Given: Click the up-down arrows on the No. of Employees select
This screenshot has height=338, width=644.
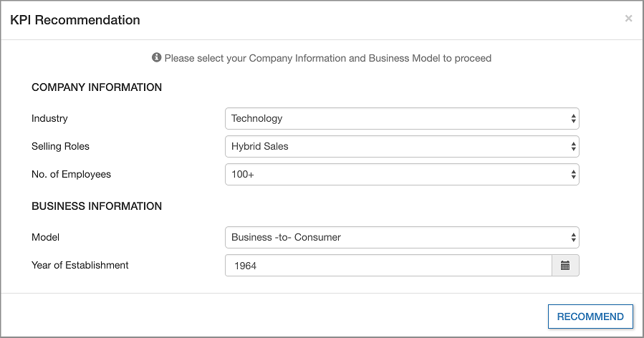Looking at the screenshot, I should pyautogui.click(x=573, y=174).
